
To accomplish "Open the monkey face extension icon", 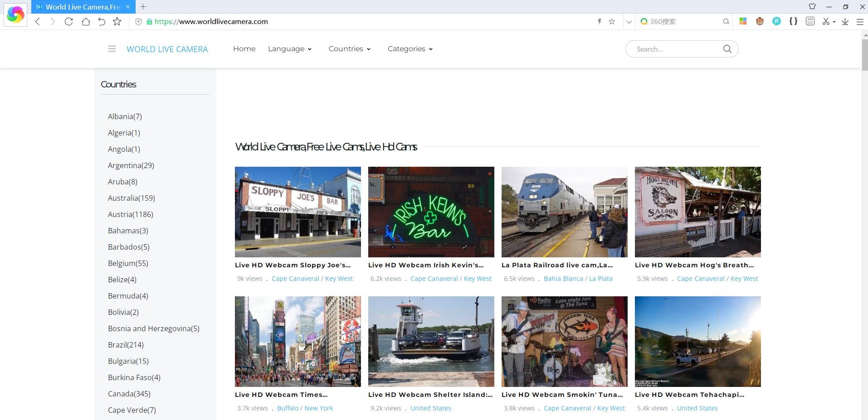I will click(760, 21).
